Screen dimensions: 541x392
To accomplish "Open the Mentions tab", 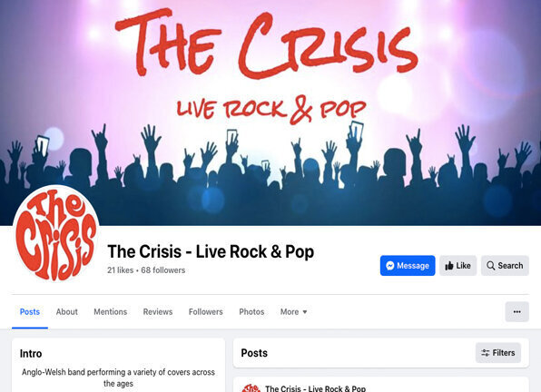I will pos(111,311).
